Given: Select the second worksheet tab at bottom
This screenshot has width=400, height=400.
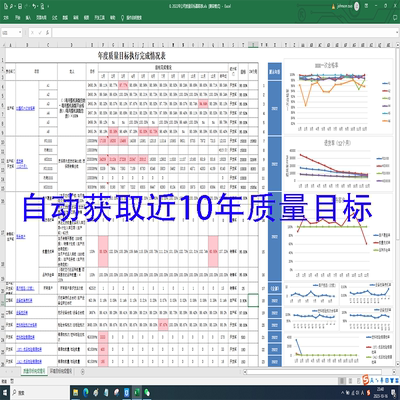Looking at the screenshot, I should pos(61,371).
